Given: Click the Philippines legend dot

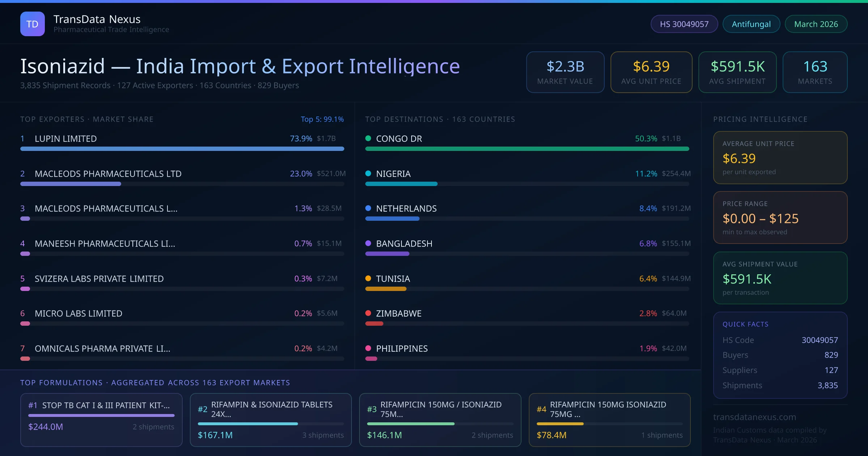Looking at the screenshot, I should point(368,349).
